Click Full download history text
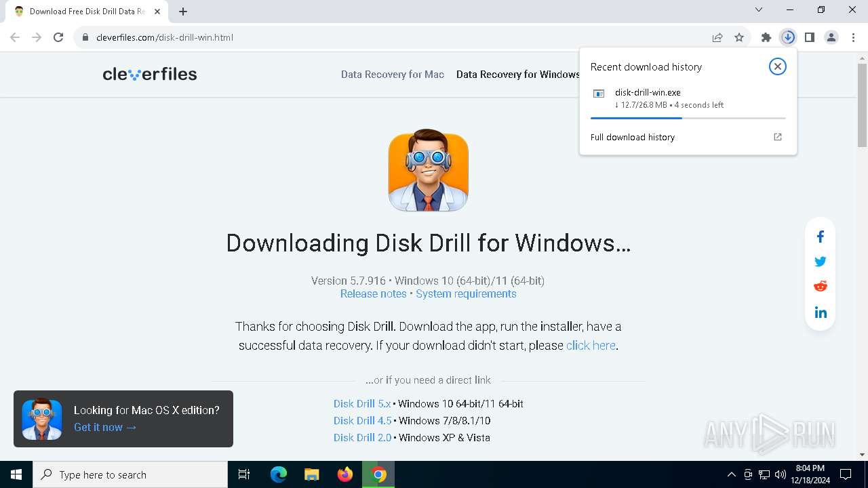The height and width of the screenshot is (488, 868). 633,137
